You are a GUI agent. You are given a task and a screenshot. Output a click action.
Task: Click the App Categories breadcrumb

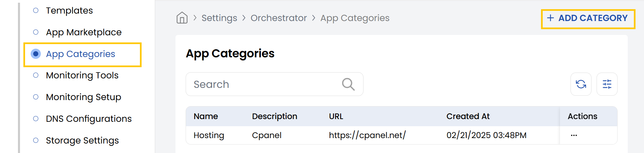(355, 18)
